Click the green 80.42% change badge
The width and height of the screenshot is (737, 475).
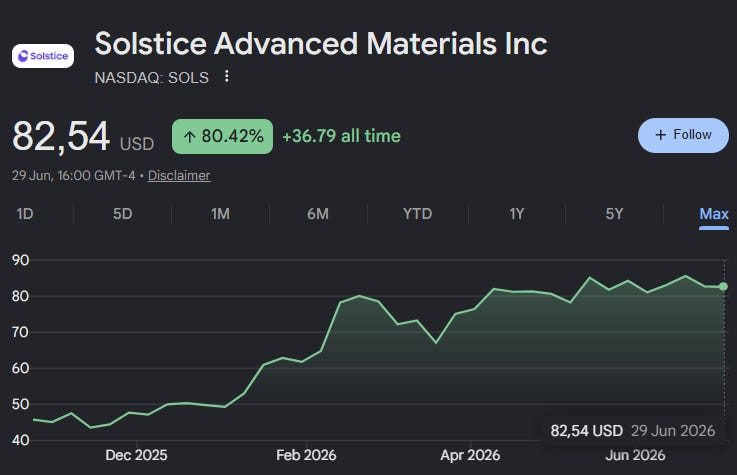point(222,136)
